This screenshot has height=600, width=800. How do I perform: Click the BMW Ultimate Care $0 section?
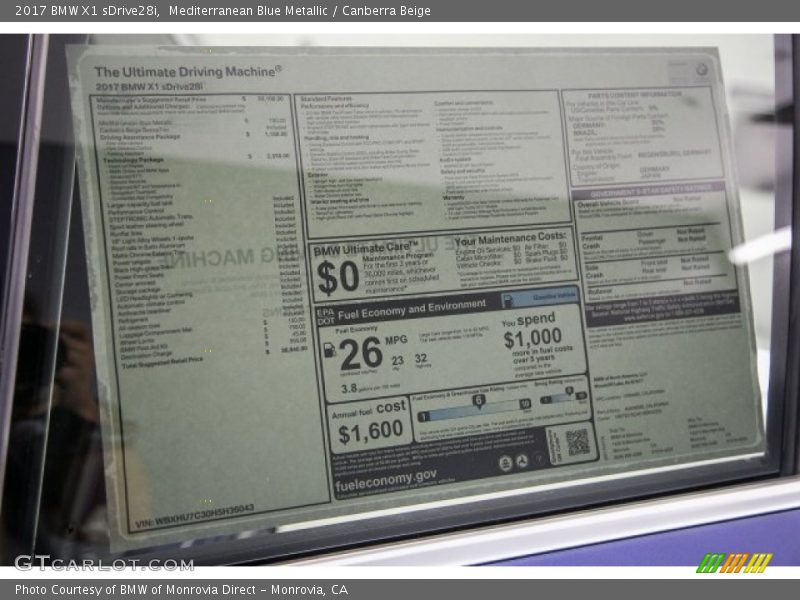[375, 267]
